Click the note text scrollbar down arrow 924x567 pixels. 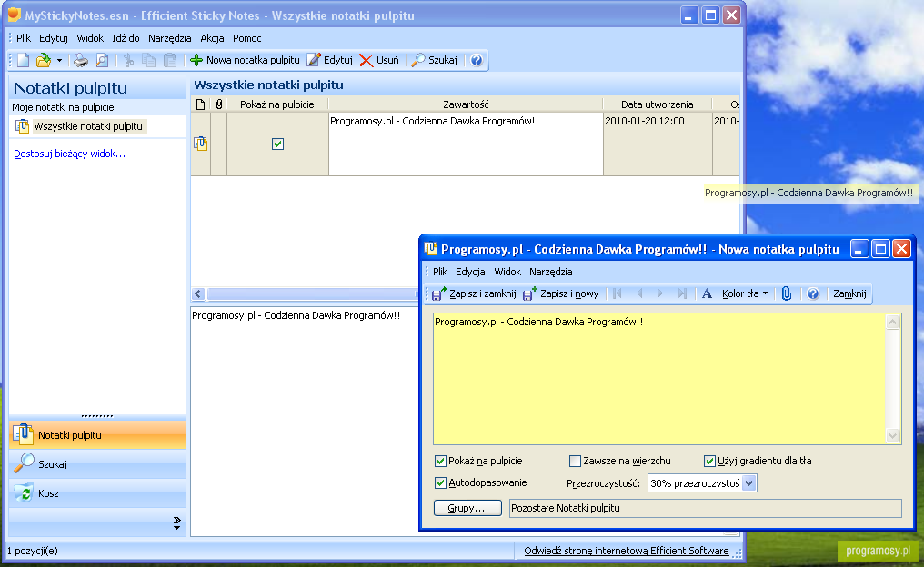893,436
